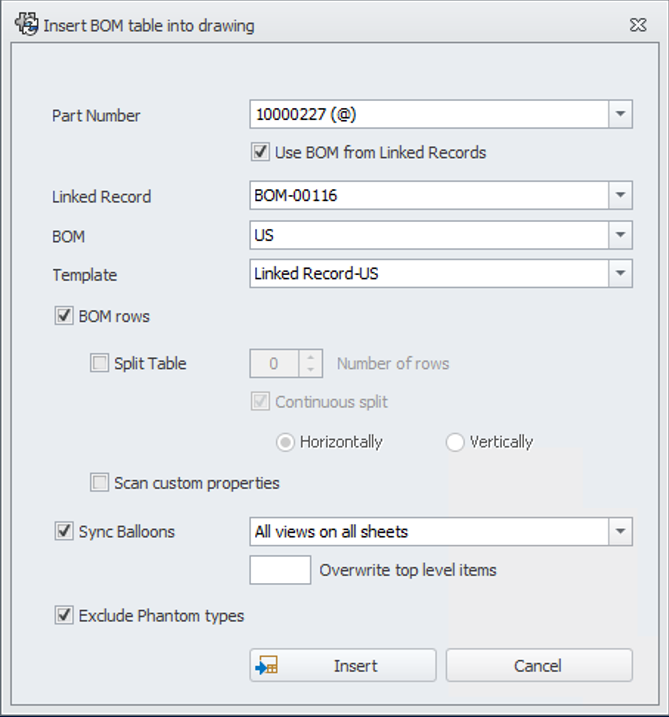Close the Insert BOM table dialog
The image size is (669, 717).
coord(637,25)
